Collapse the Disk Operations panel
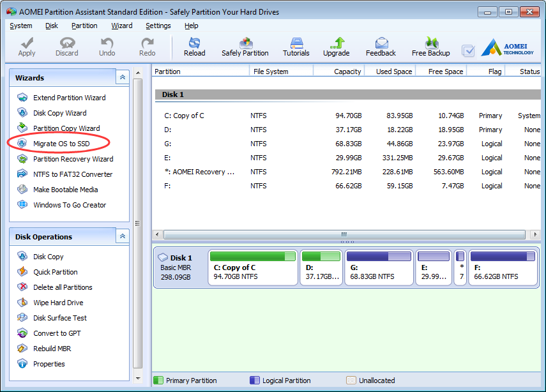Image resolution: width=546 pixels, height=392 pixels. pyautogui.click(x=123, y=236)
